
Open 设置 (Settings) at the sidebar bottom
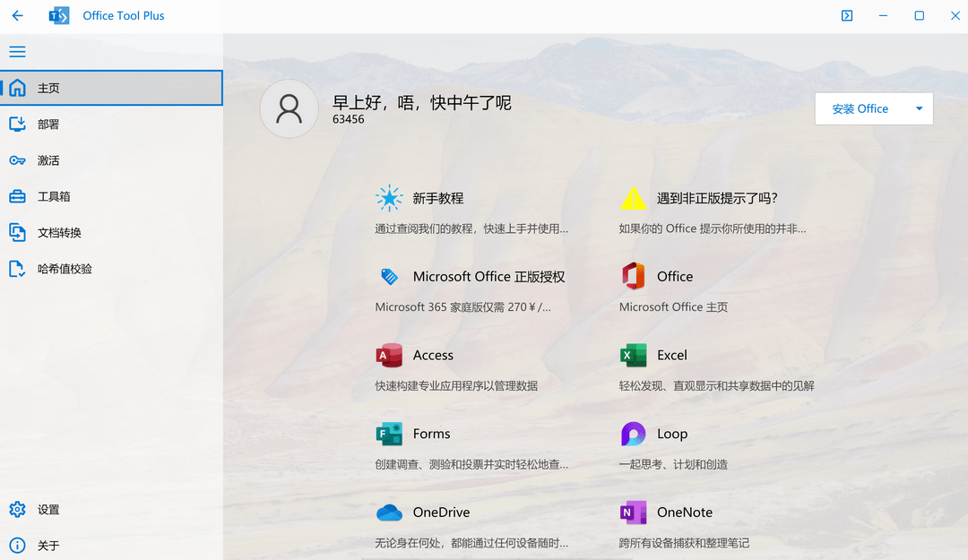click(x=49, y=509)
